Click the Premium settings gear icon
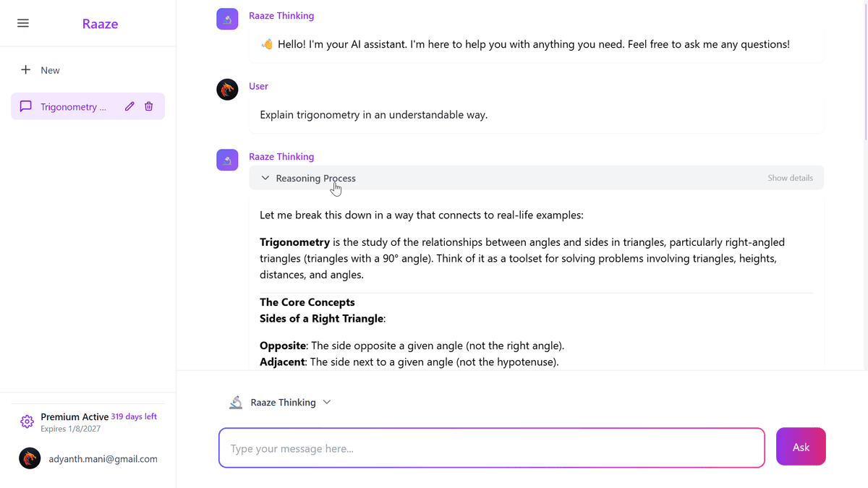The height and width of the screenshot is (488, 868). pos(27,421)
